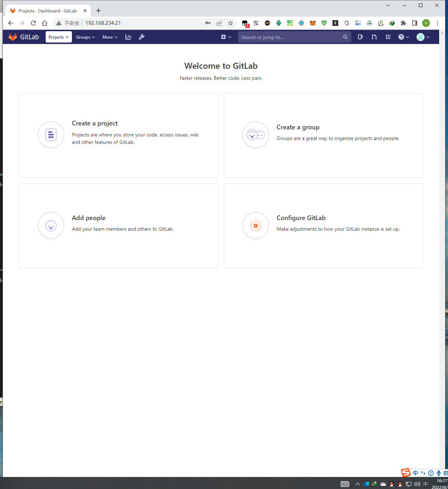Expand the new item plus dropdown

point(226,37)
